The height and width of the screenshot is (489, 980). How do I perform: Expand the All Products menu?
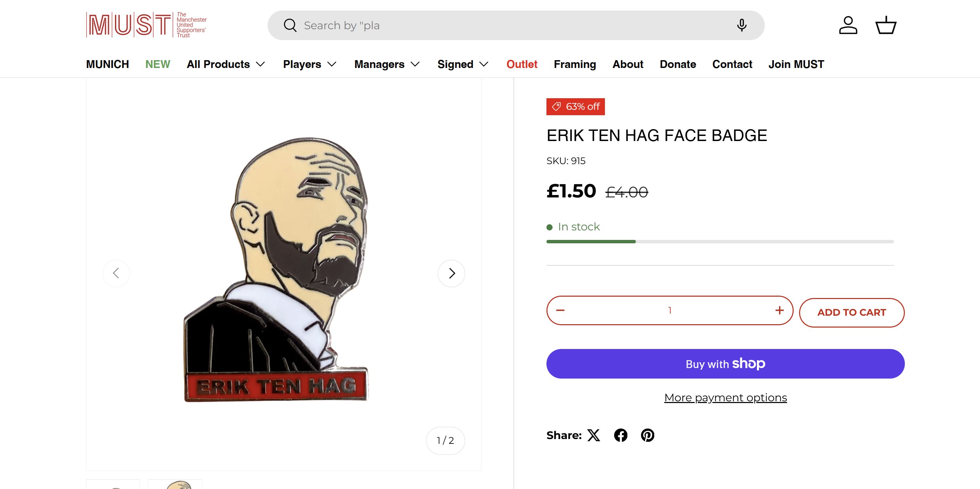click(x=225, y=64)
